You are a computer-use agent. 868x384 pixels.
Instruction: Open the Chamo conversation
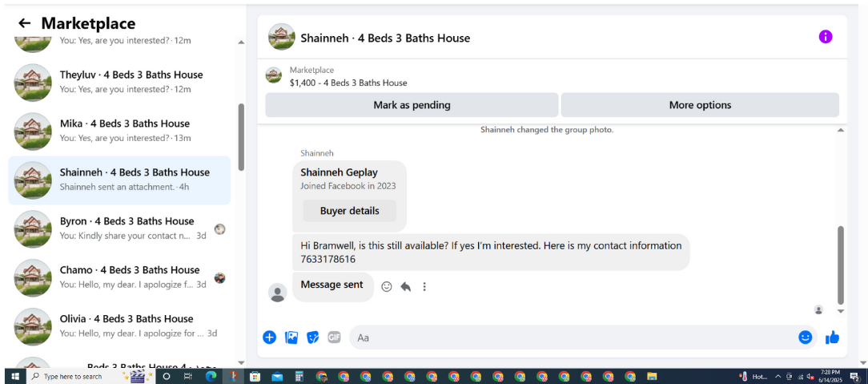tap(119, 277)
